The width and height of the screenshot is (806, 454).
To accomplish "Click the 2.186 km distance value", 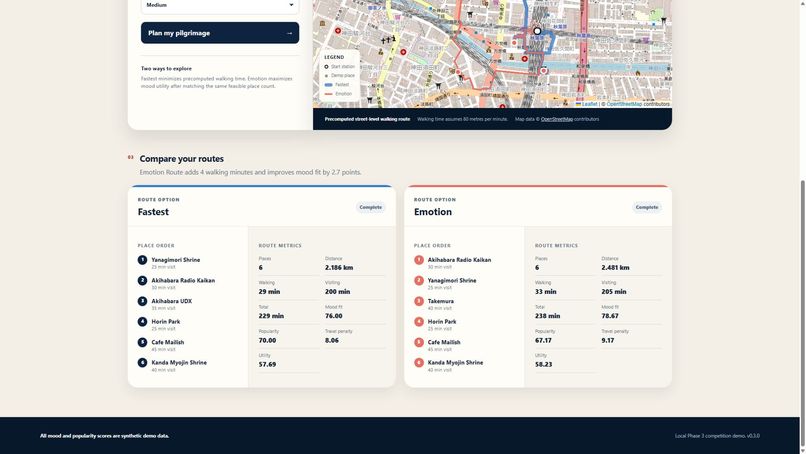I will pos(339,268).
